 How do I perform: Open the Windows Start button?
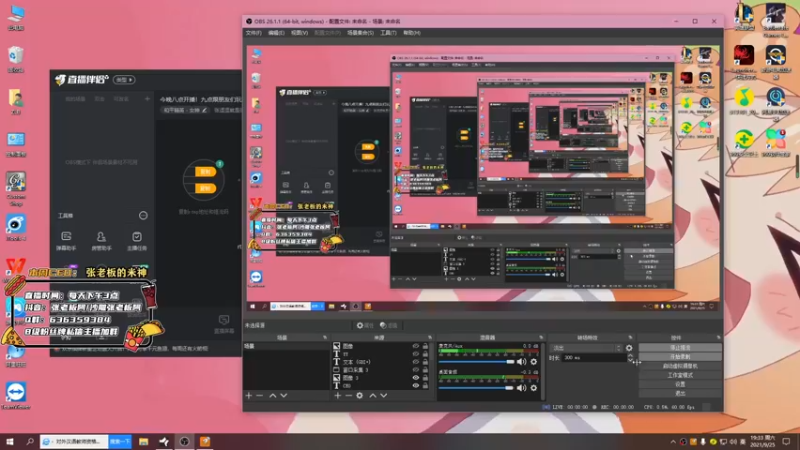(x=10, y=441)
